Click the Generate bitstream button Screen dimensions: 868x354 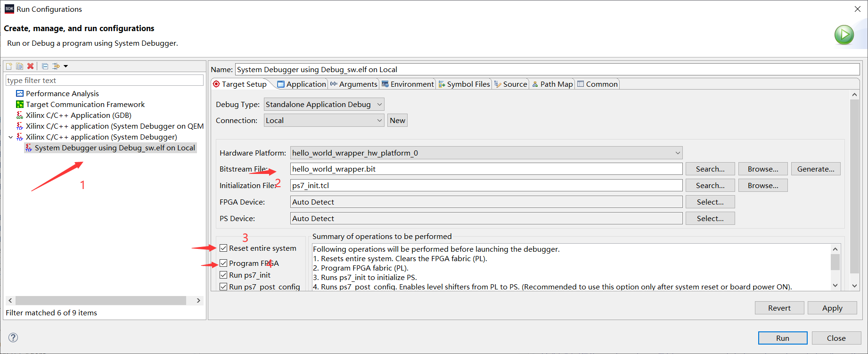pyautogui.click(x=816, y=169)
